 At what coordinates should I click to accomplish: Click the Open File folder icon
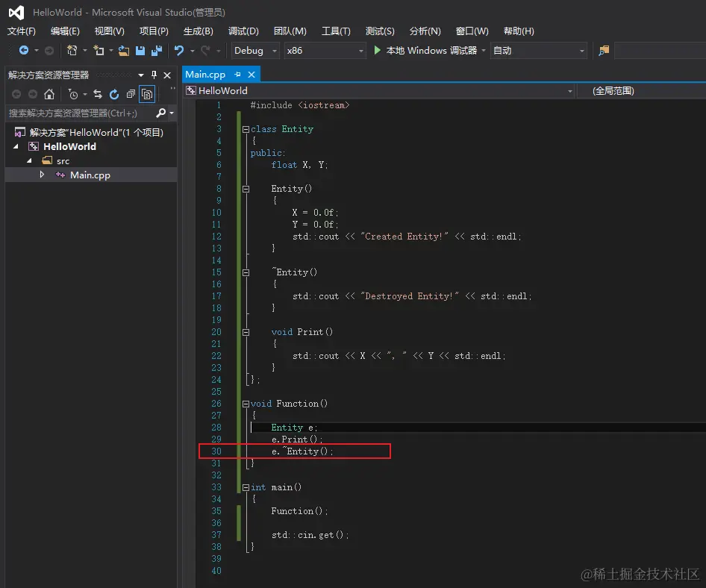pos(124,51)
